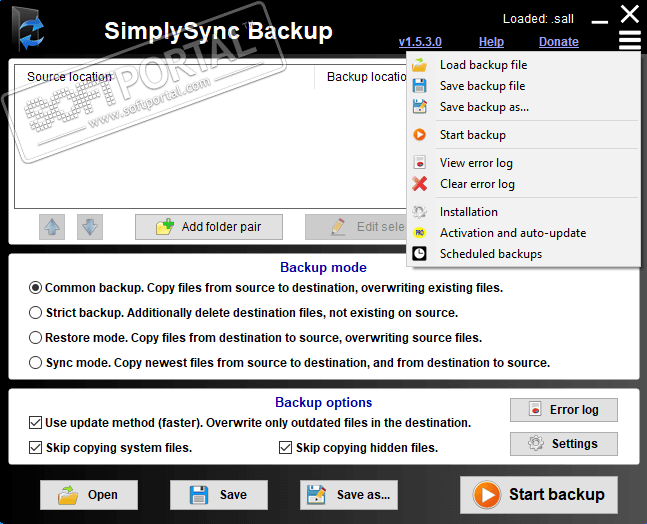Choose Clear error log menu entry
This screenshot has height=524, width=647.
click(x=524, y=184)
